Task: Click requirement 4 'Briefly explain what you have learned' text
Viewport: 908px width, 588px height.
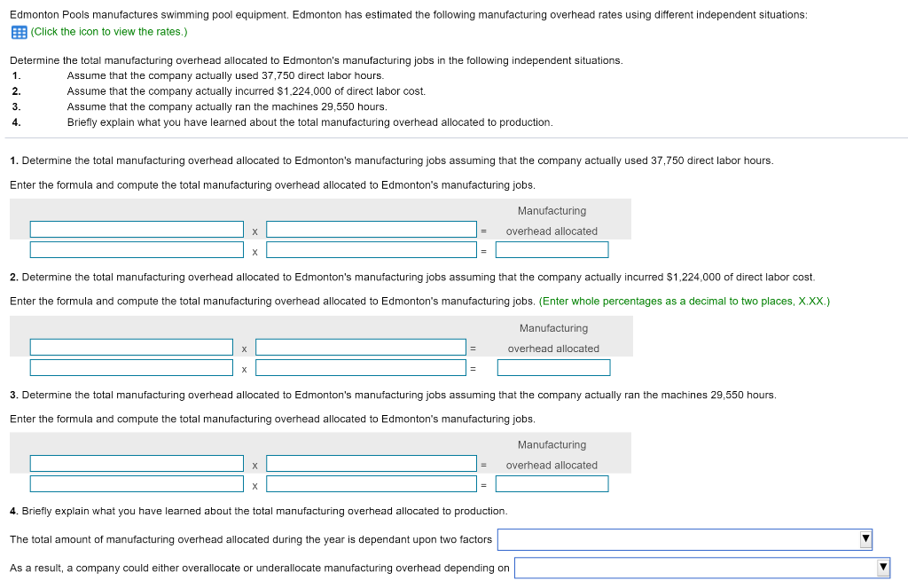Action: coord(309,122)
